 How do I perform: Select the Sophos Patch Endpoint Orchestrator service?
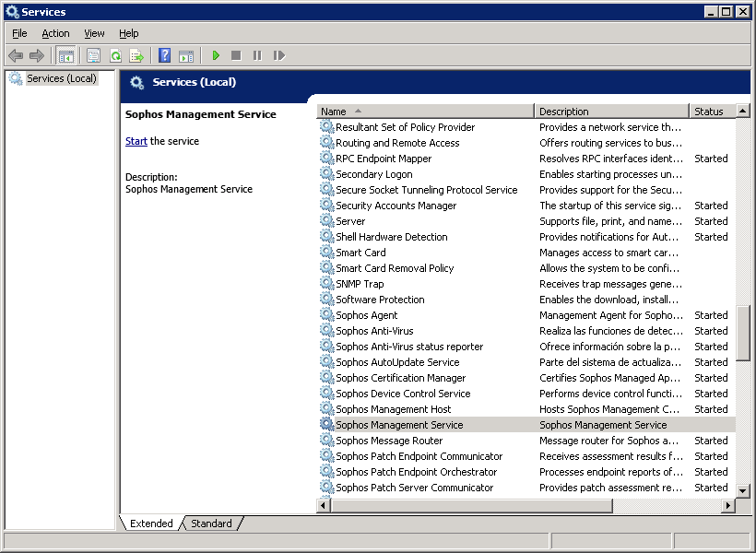tap(416, 472)
